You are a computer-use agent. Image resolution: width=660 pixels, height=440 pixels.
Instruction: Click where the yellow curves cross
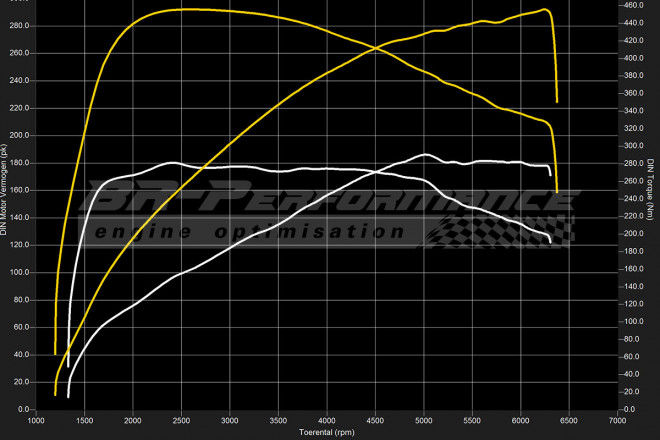click(x=376, y=48)
